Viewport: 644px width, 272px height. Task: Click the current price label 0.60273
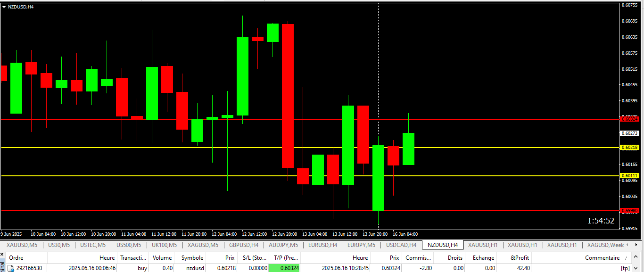tap(629, 133)
